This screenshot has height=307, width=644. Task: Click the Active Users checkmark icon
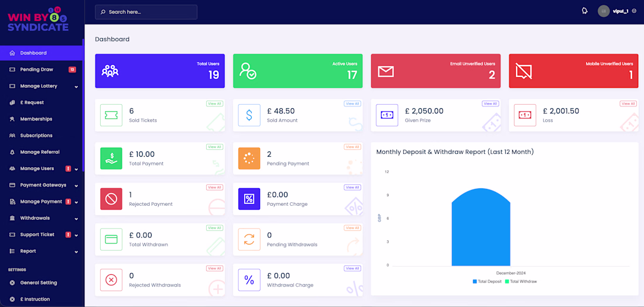[248, 71]
